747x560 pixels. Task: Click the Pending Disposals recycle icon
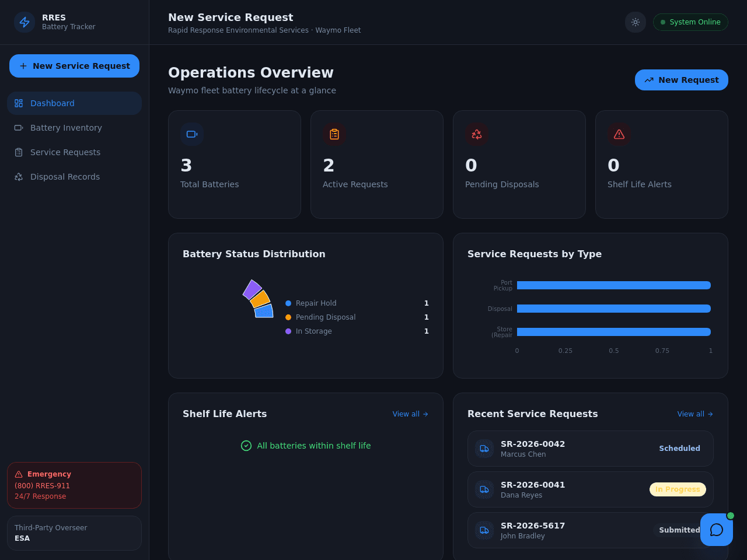[477, 134]
